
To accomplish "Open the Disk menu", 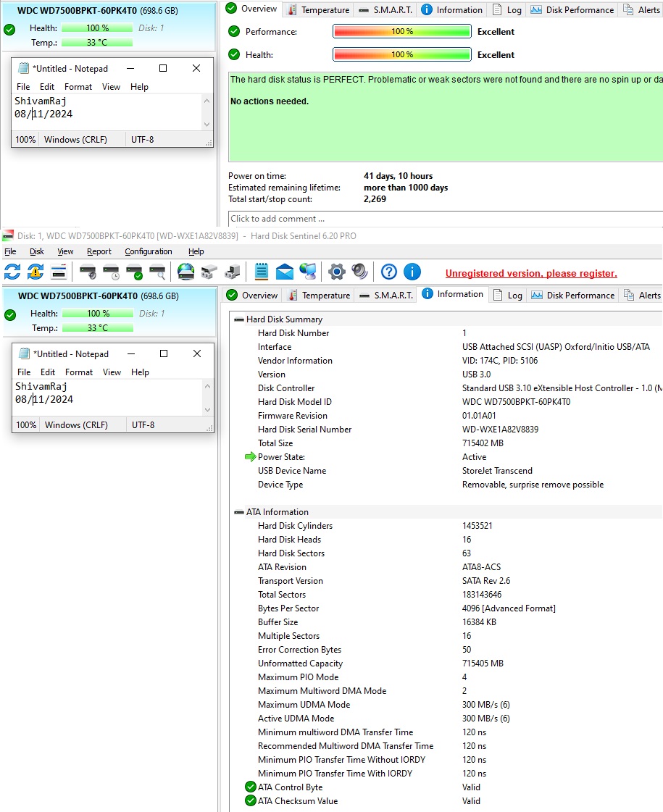I will [37, 251].
